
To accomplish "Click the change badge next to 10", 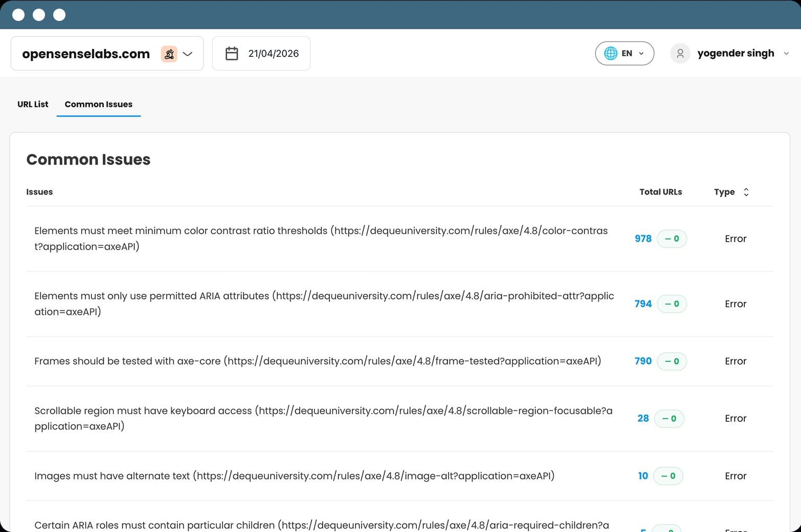I will pyautogui.click(x=668, y=476).
